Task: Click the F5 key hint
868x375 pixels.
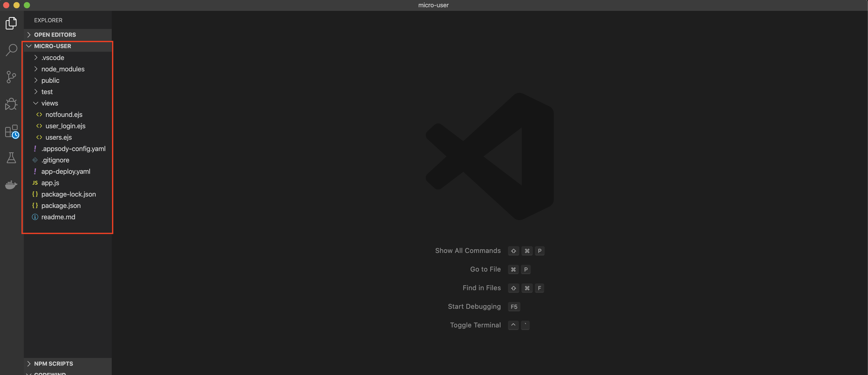Action: coord(514,307)
